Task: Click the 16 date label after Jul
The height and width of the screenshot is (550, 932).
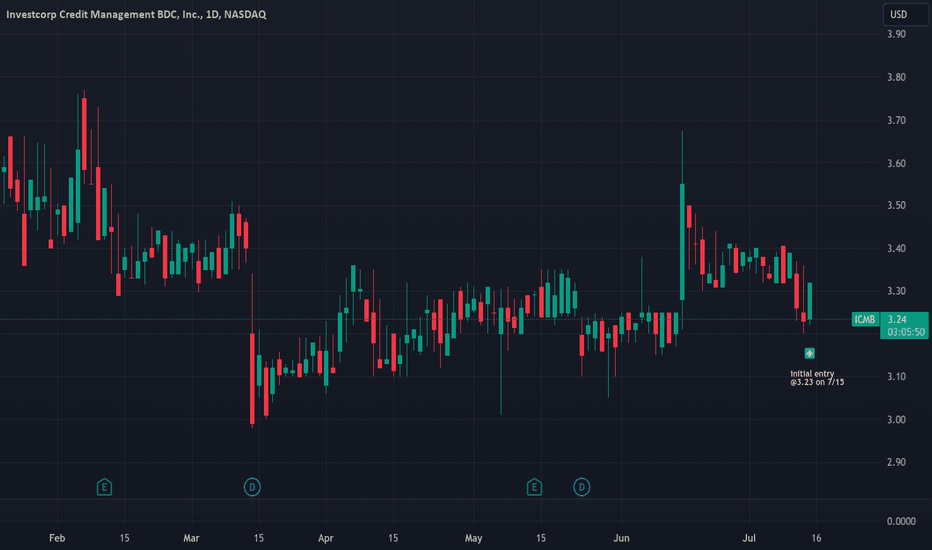Action: tap(817, 538)
